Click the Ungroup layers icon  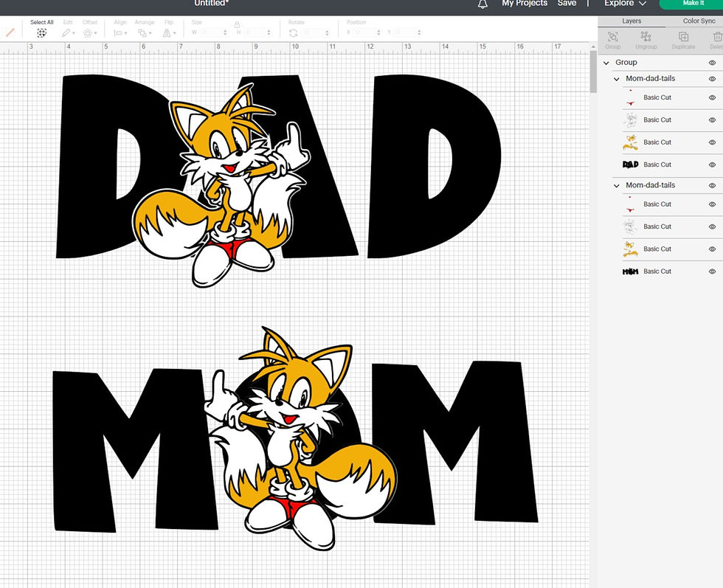[x=646, y=37]
